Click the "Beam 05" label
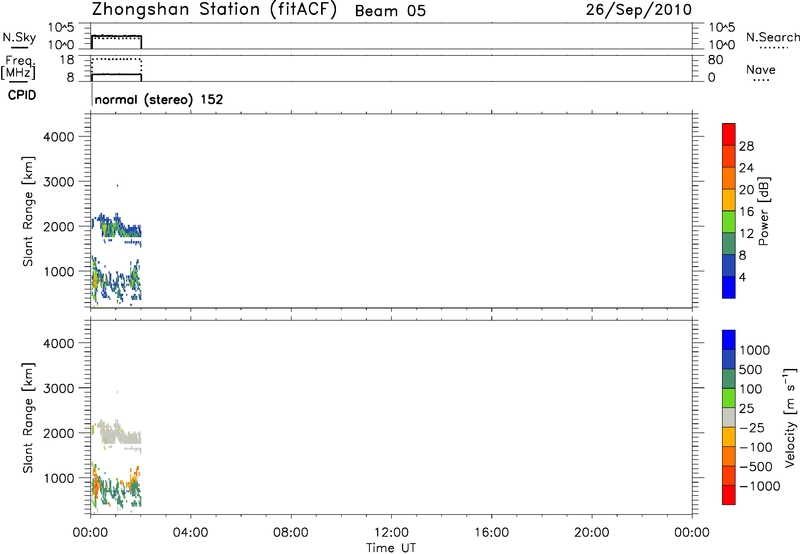This screenshot has width=800, height=554. point(390,11)
